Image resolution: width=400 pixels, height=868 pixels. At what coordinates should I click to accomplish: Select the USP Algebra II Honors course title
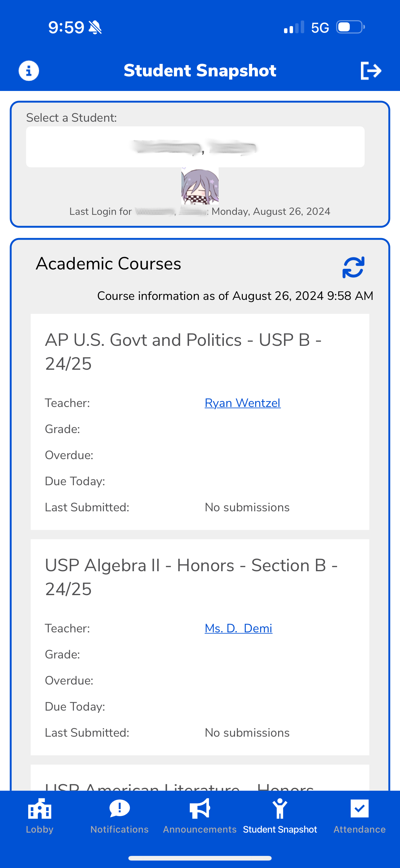(191, 577)
